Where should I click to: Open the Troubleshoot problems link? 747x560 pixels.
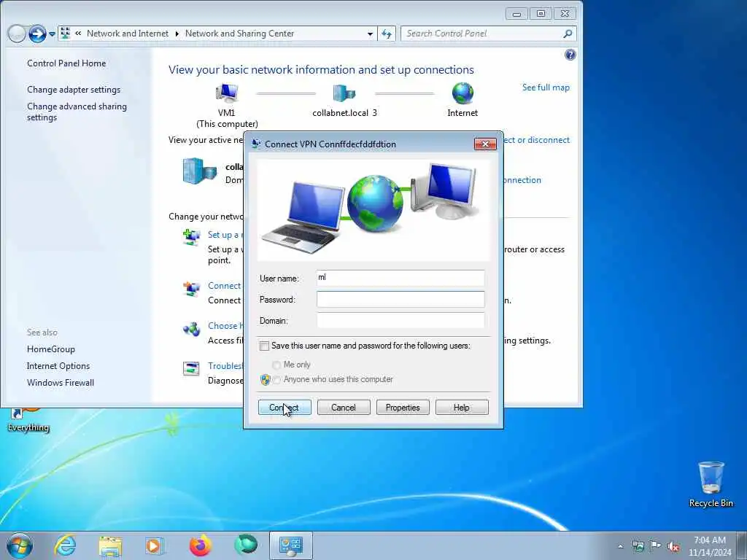[x=225, y=366]
